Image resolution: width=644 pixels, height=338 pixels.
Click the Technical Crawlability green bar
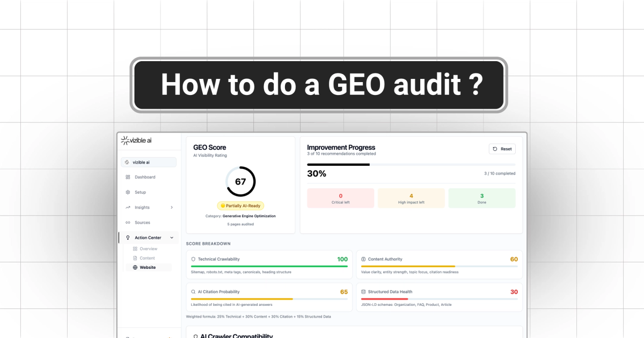[x=269, y=266]
